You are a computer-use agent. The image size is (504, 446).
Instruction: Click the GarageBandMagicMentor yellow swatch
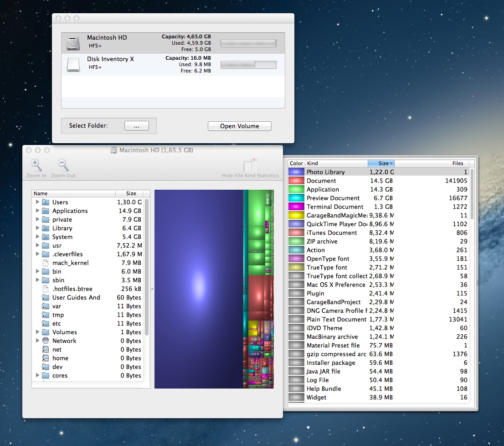click(296, 215)
